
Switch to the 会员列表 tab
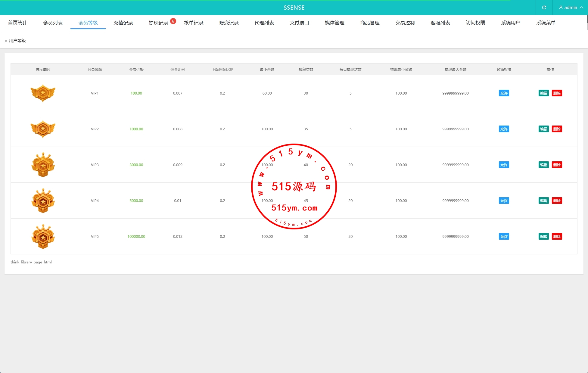53,23
